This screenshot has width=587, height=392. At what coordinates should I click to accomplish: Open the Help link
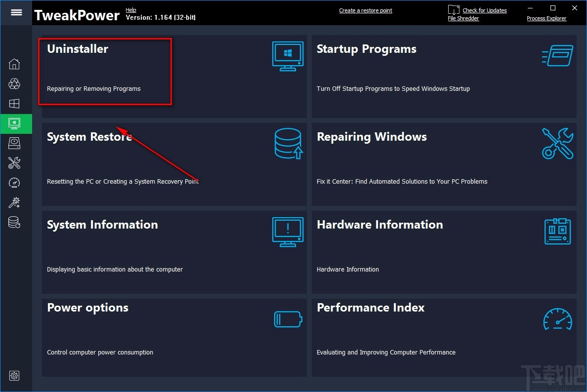130,10
